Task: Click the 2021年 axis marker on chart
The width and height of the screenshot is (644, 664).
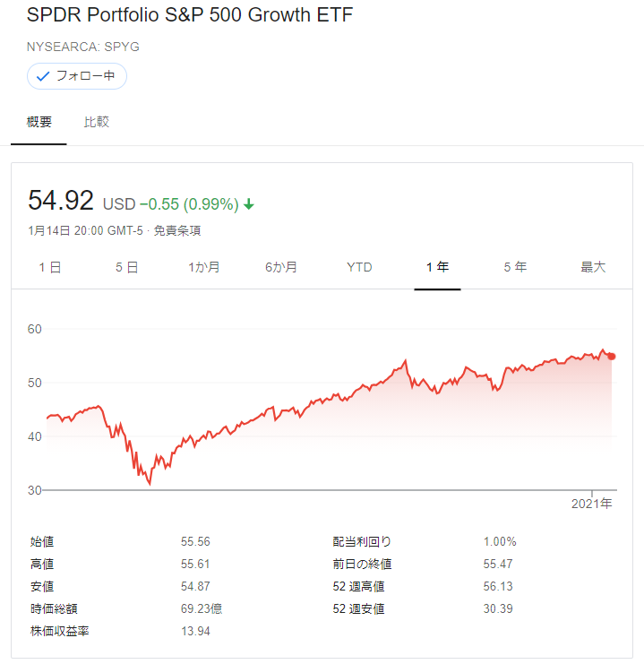Action: [x=591, y=504]
